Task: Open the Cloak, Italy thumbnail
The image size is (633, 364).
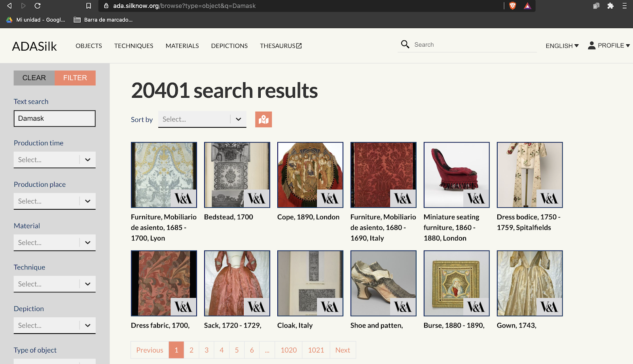Action: 310,283
